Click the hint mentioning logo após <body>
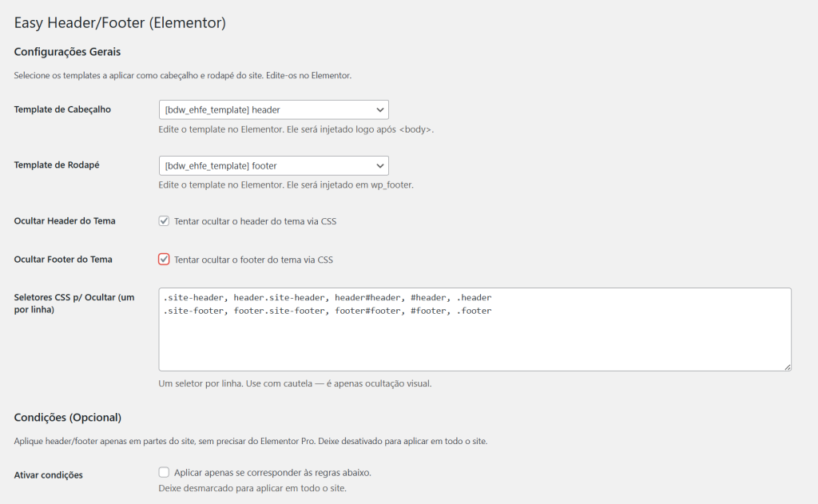The image size is (818, 504). pyautogui.click(x=296, y=129)
